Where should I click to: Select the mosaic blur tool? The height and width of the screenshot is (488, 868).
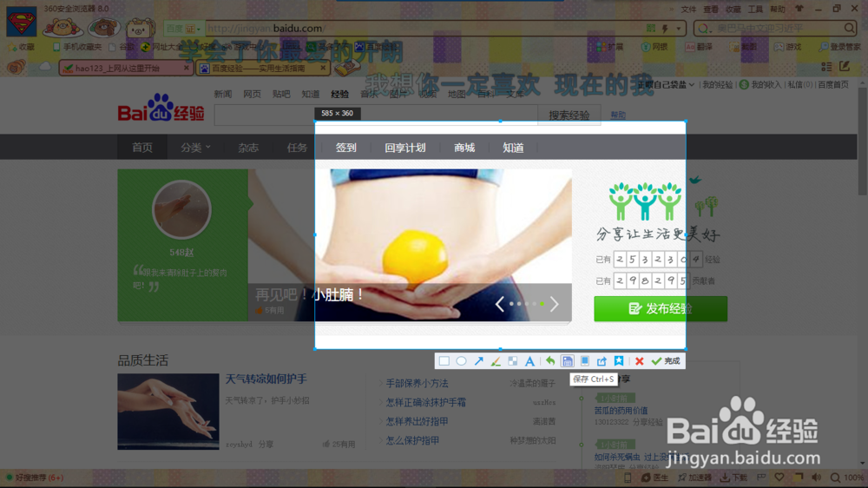(513, 361)
